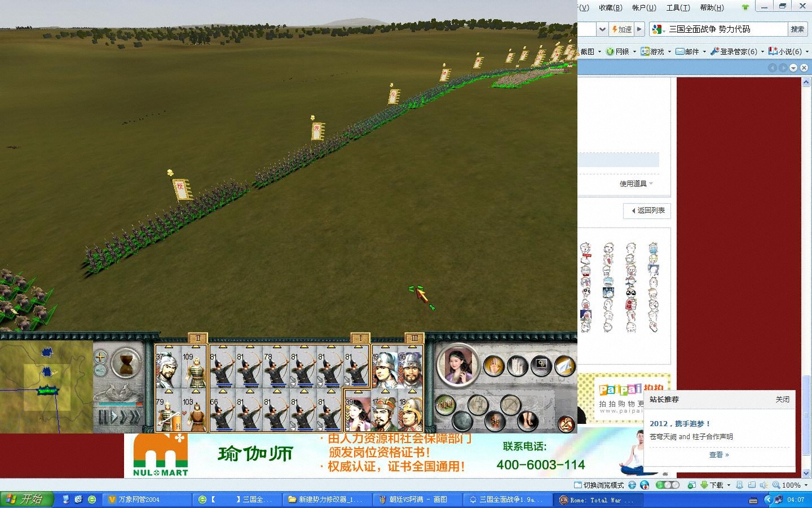
Task: Toggle the 切换浏览模式 browsing mode
Action: pos(599,485)
